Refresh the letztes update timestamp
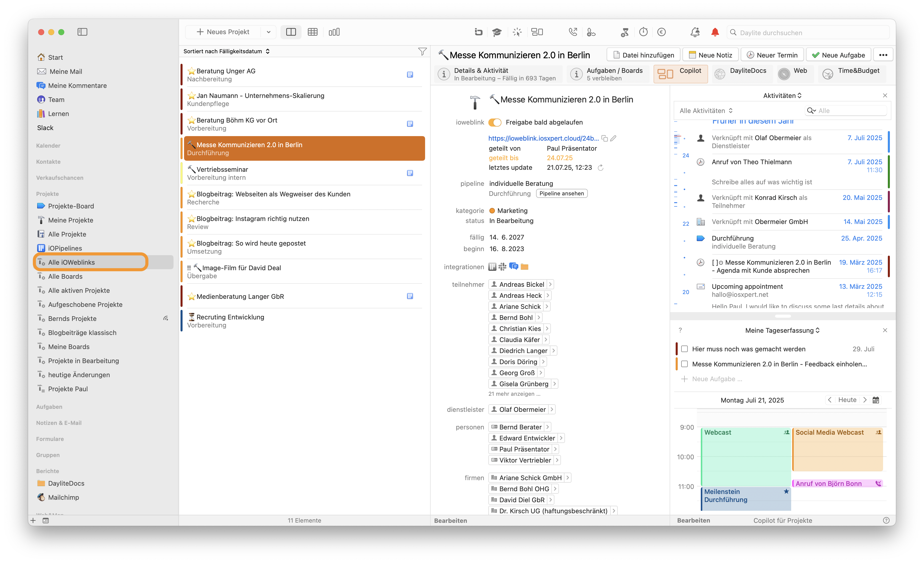Image resolution: width=924 pixels, height=563 pixels. pyautogui.click(x=600, y=168)
